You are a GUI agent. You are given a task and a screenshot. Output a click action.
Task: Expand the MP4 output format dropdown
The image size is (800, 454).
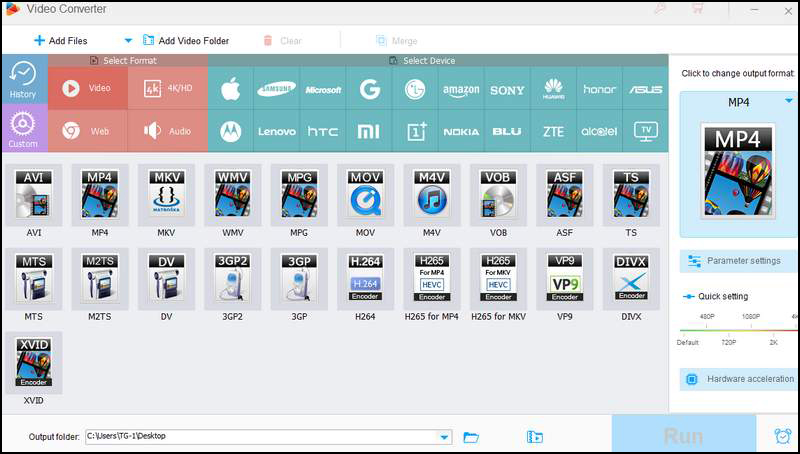[789, 101]
